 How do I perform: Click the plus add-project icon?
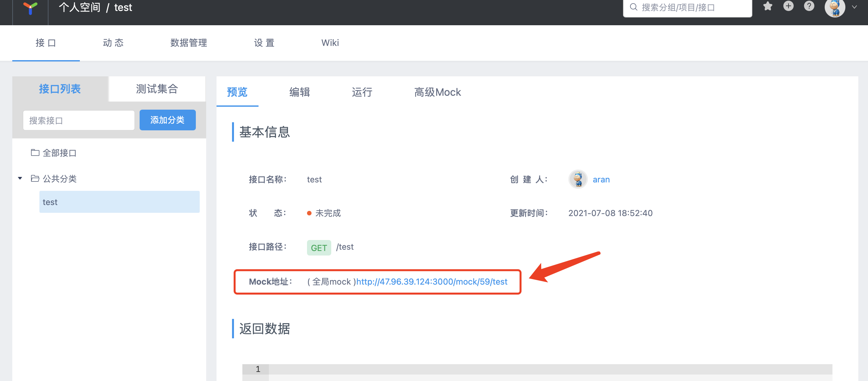(x=788, y=6)
